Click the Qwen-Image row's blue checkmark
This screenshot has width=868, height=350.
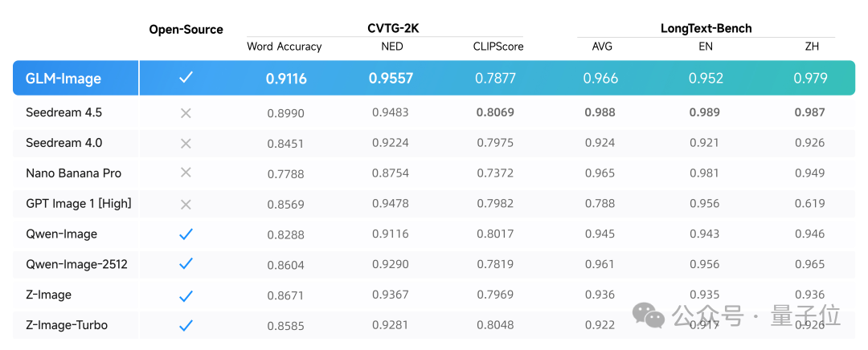[x=186, y=234]
